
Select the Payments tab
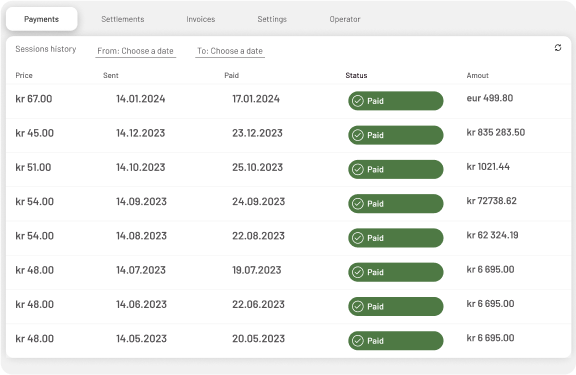click(x=42, y=19)
